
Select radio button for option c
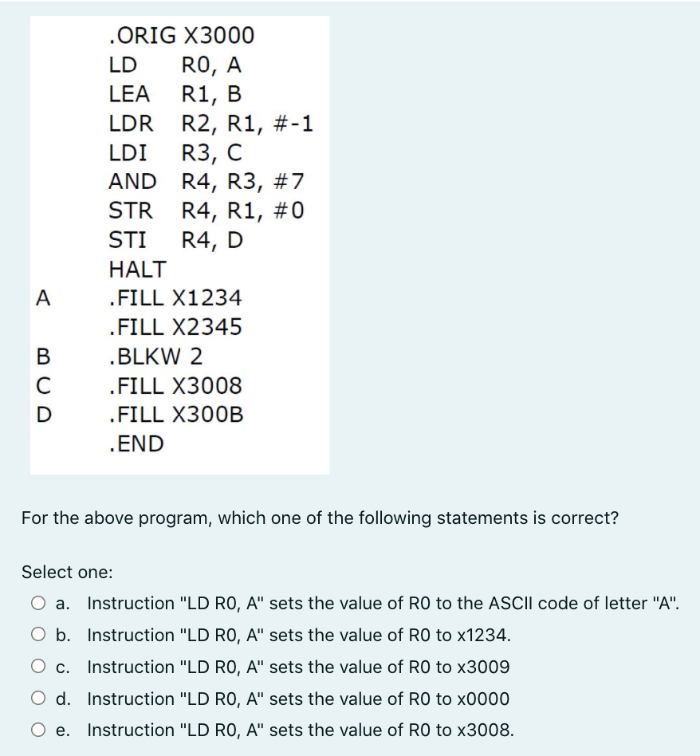[x=37, y=667]
